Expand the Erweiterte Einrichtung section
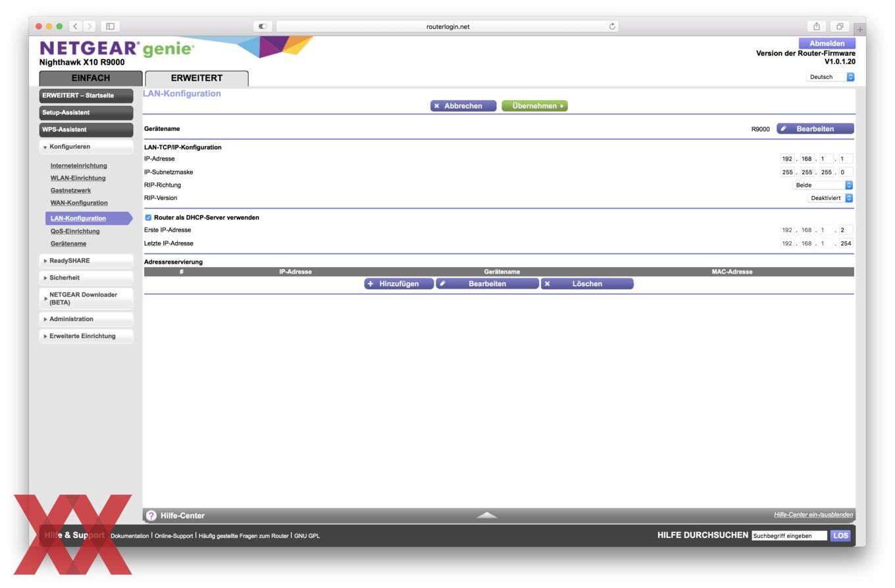Image resolution: width=895 pixels, height=588 pixels. click(x=86, y=336)
